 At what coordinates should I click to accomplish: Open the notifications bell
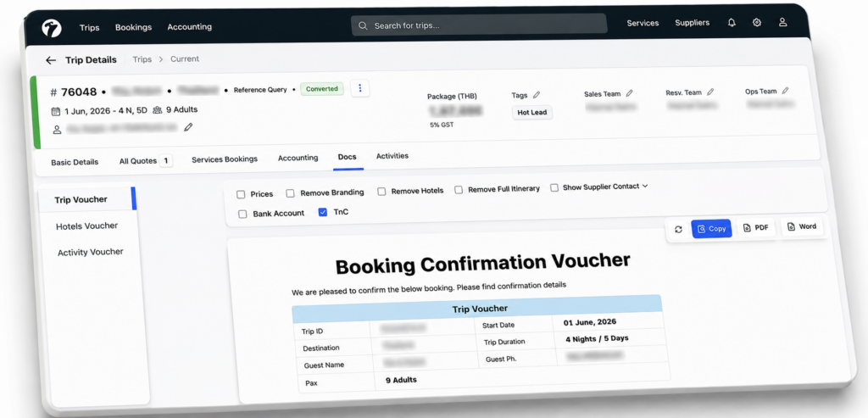732,23
